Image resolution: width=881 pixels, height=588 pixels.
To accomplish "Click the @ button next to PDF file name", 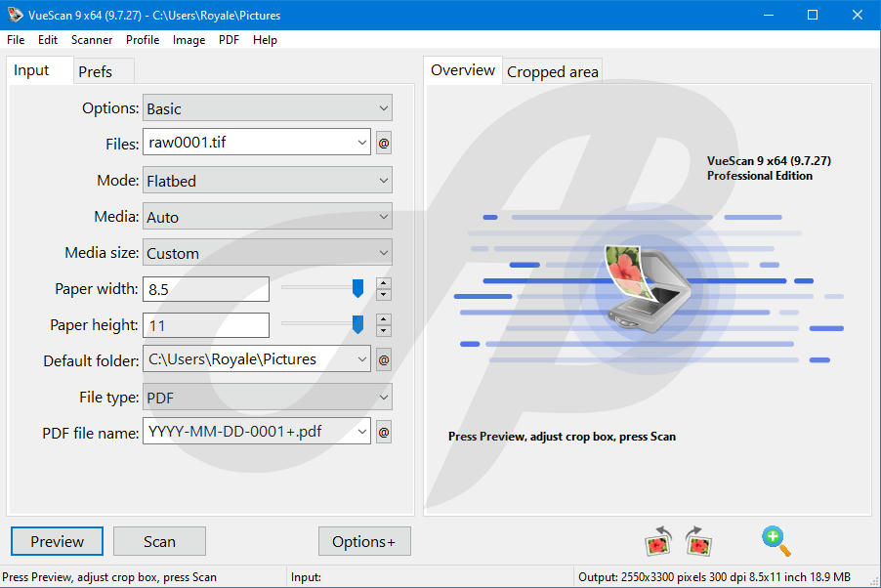I will pyautogui.click(x=384, y=432).
